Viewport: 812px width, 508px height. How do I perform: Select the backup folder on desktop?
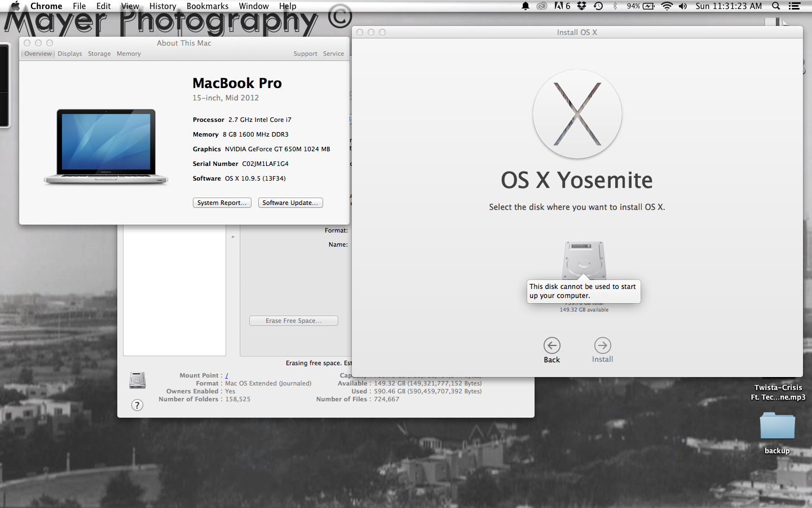click(777, 426)
